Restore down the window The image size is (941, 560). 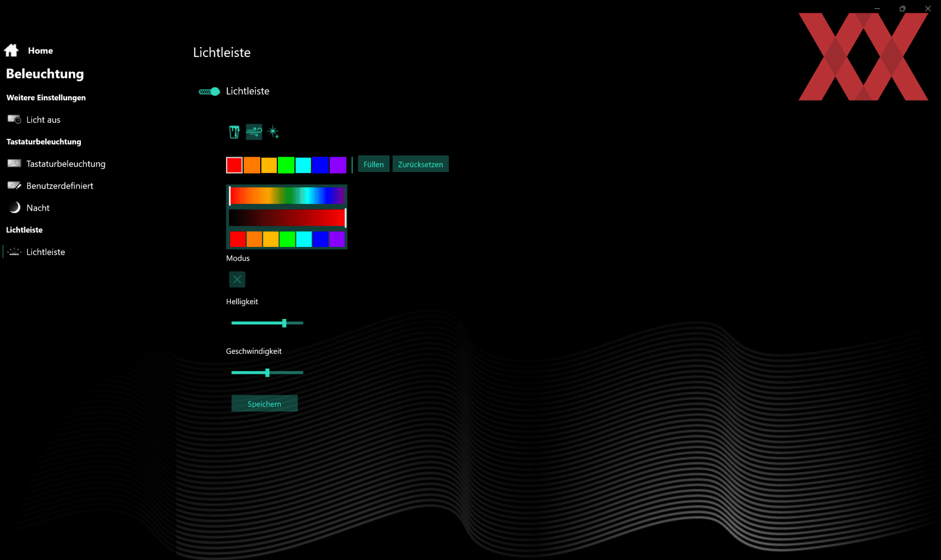click(x=902, y=8)
